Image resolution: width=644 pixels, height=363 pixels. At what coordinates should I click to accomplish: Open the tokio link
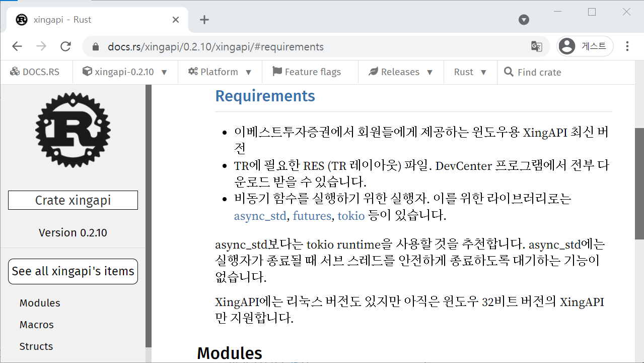(351, 216)
